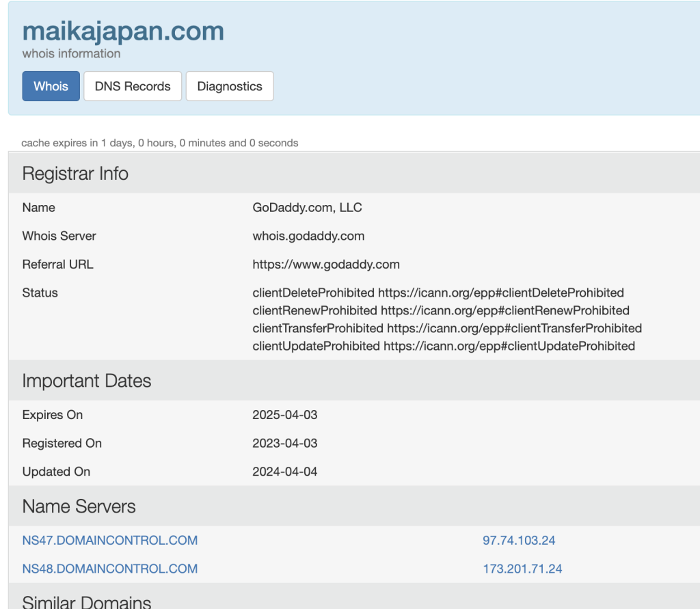Click the IP address 173.201.71.24
Screen dimensions: 700x609
click(x=522, y=569)
